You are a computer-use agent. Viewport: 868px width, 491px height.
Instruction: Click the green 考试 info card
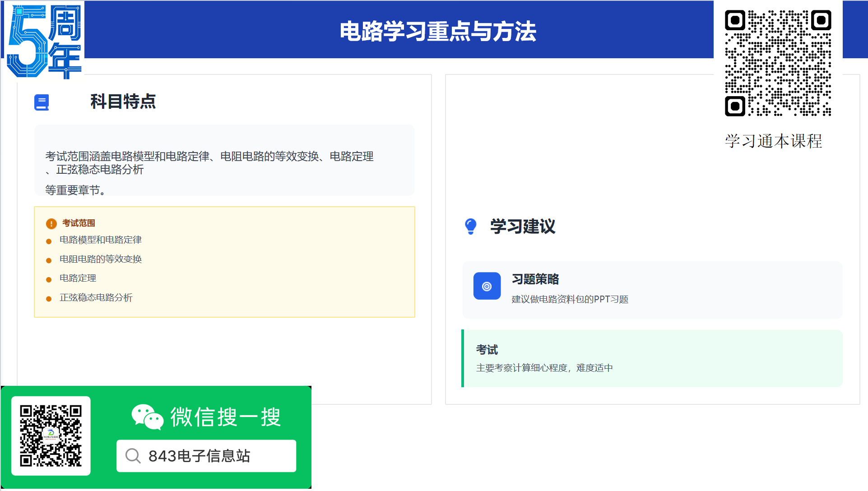652,358
